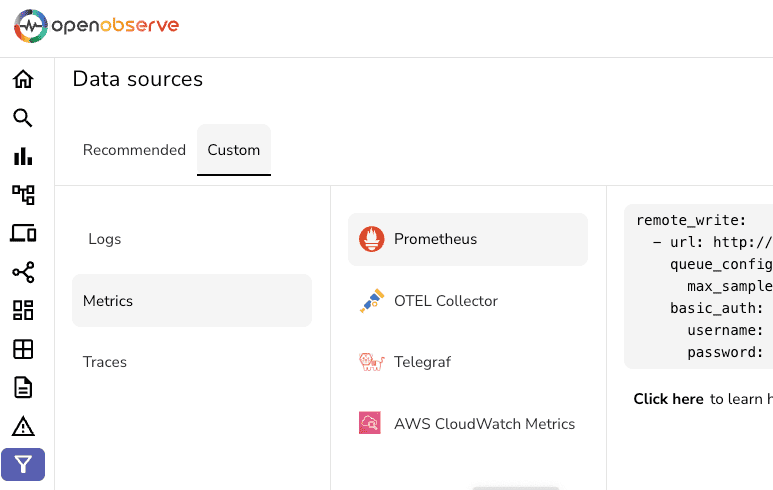Open the RUM devices sidebar icon
773x490 pixels.
coord(23,233)
